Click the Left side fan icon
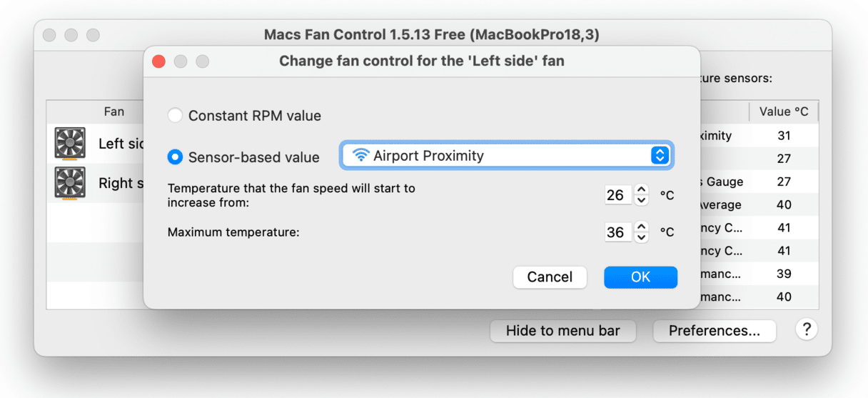868x398 pixels. pyautogui.click(x=70, y=143)
